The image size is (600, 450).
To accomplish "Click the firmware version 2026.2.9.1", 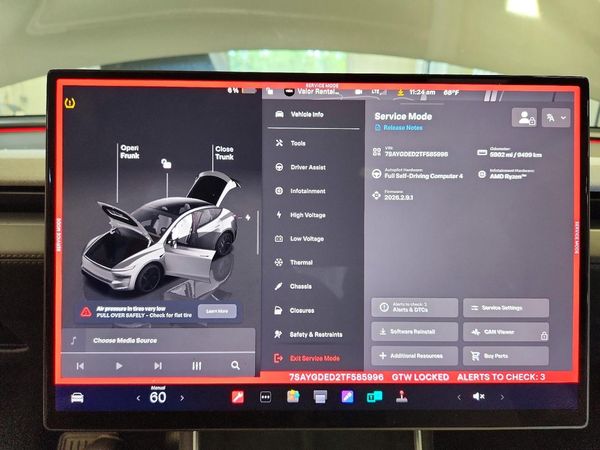I will (x=398, y=197).
